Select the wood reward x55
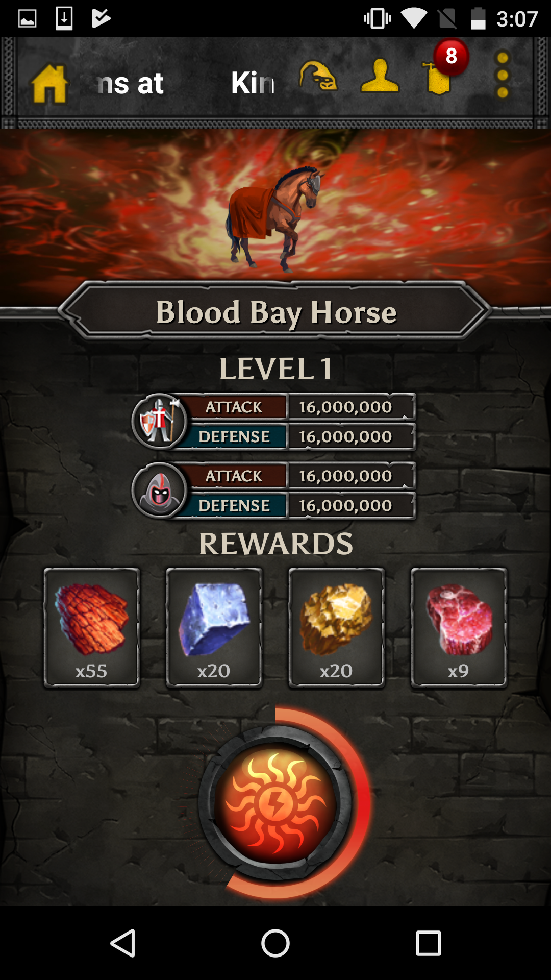The height and width of the screenshot is (980, 551). click(x=92, y=628)
